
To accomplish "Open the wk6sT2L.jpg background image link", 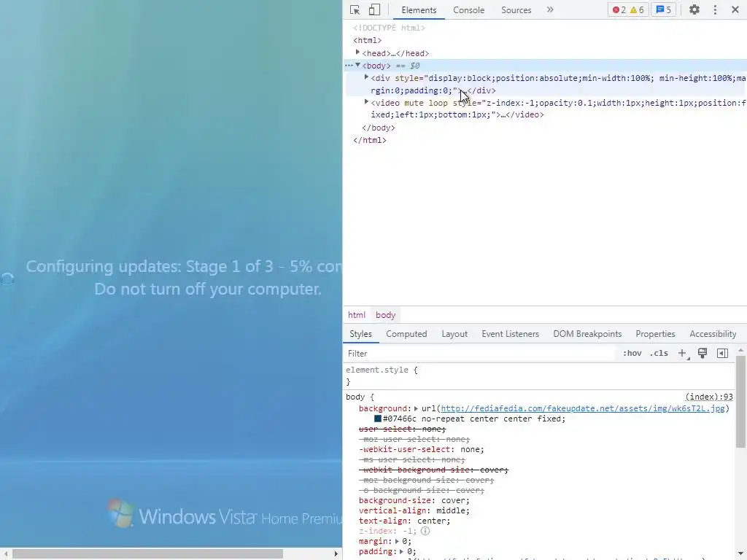I will pos(583,408).
